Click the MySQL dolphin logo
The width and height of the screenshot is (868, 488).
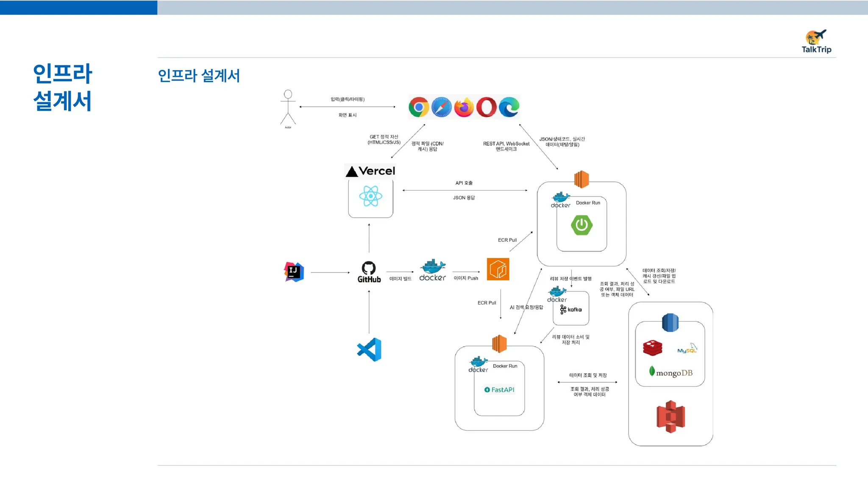(x=687, y=349)
